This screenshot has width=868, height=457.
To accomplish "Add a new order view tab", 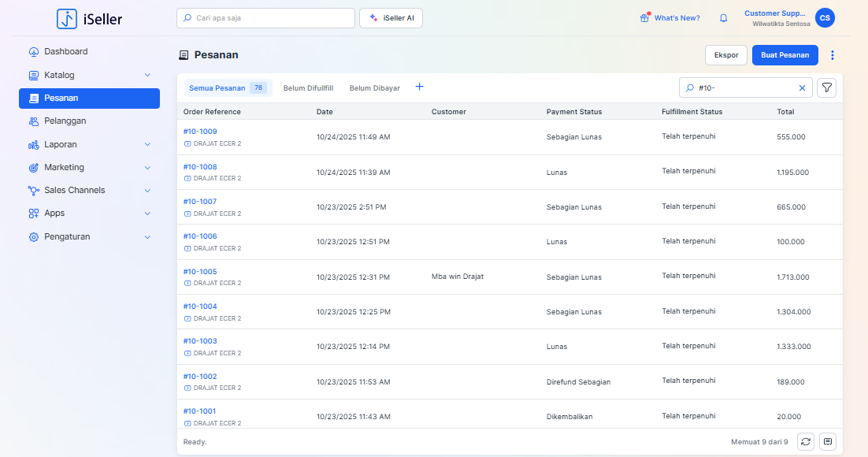I will tap(419, 87).
